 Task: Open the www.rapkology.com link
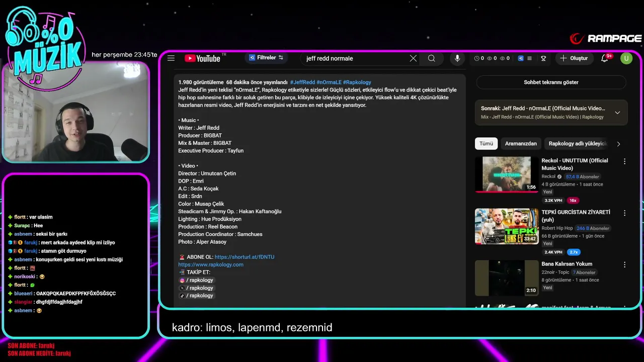point(211,264)
